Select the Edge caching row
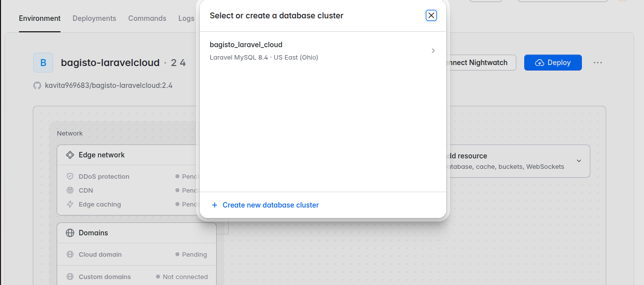The width and height of the screenshot is (644, 285). coord(132,204)
